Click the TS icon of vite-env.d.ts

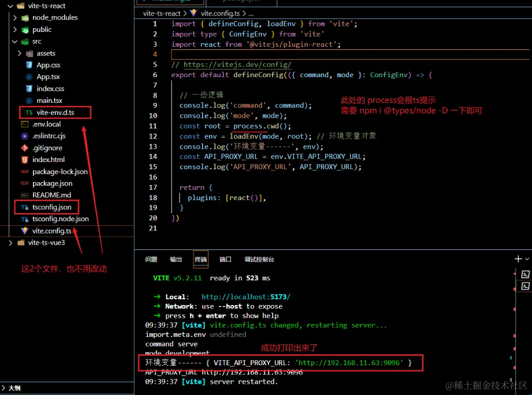point(29,113)
